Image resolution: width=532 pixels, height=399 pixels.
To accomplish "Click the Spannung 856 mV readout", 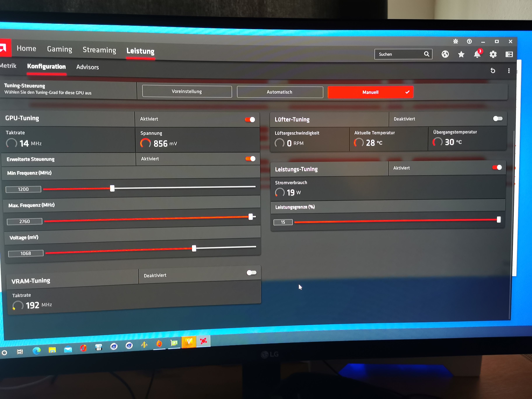I will 159,143.
